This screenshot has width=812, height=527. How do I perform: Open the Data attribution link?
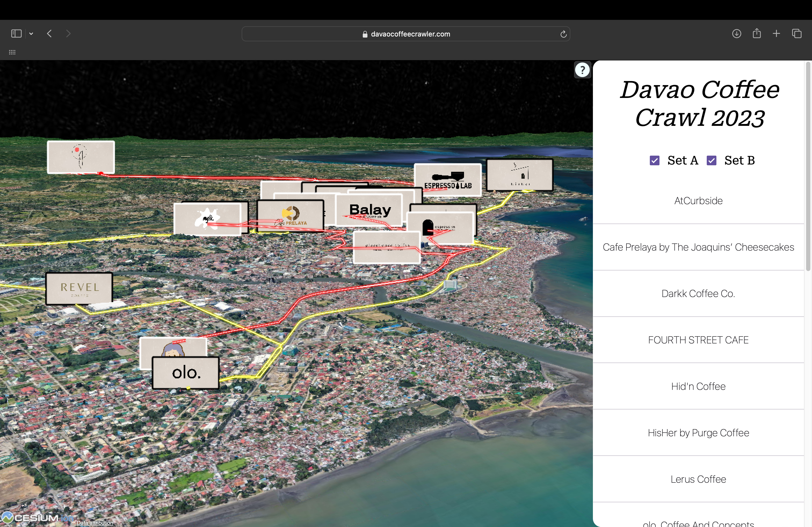pos(95,522)
